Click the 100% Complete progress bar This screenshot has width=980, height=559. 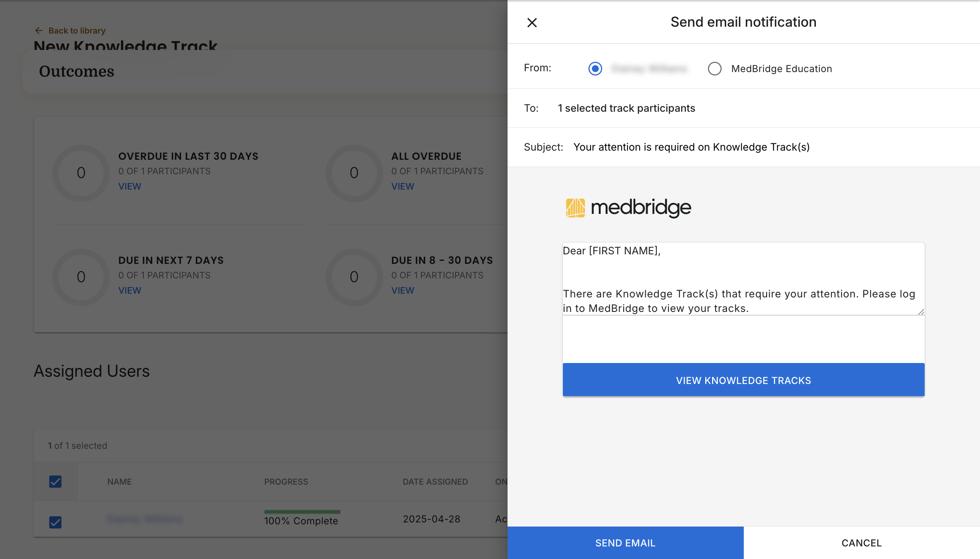tap(302, 512)
